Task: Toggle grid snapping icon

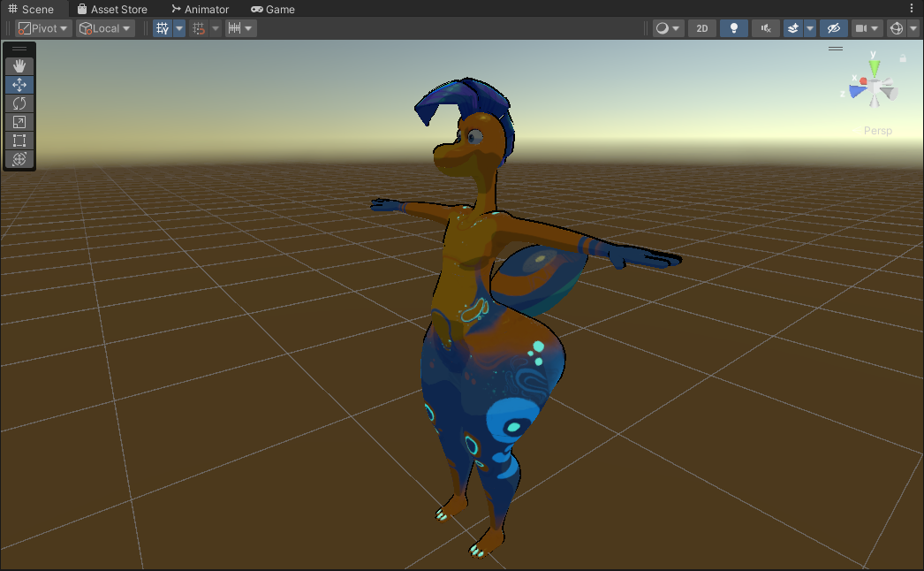Action: pyautogui.click(x=199, y=28)
